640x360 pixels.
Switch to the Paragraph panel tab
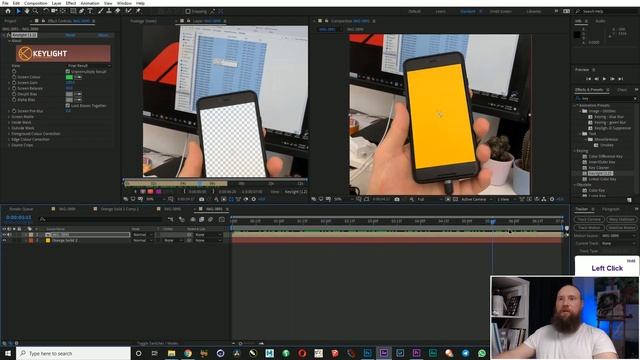coord(611,209)
